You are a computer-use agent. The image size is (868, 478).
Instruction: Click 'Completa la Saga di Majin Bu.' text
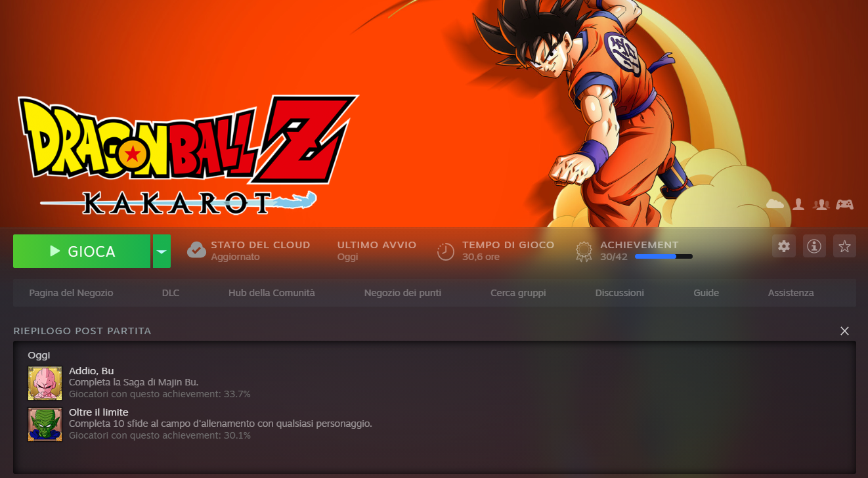[134, 382]
